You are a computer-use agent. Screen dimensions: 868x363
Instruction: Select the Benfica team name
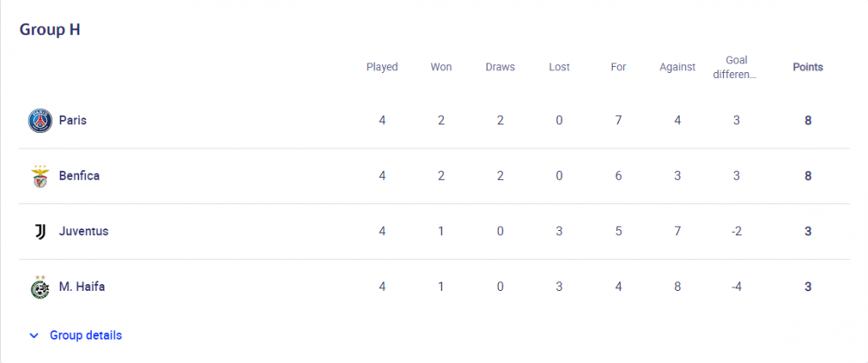[79, 175]
